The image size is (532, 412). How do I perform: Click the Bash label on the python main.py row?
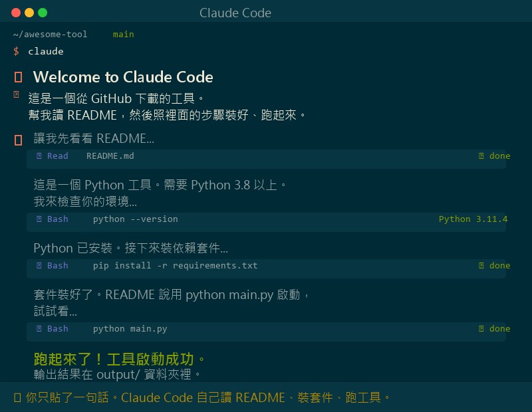(x=58, y=328)
